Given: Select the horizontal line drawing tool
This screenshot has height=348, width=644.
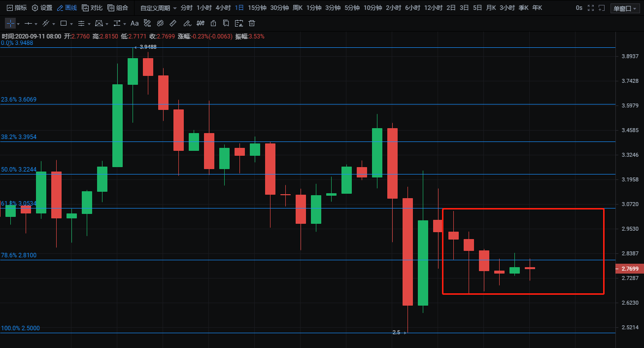Looking at the screenshot, I should point(28,23).
